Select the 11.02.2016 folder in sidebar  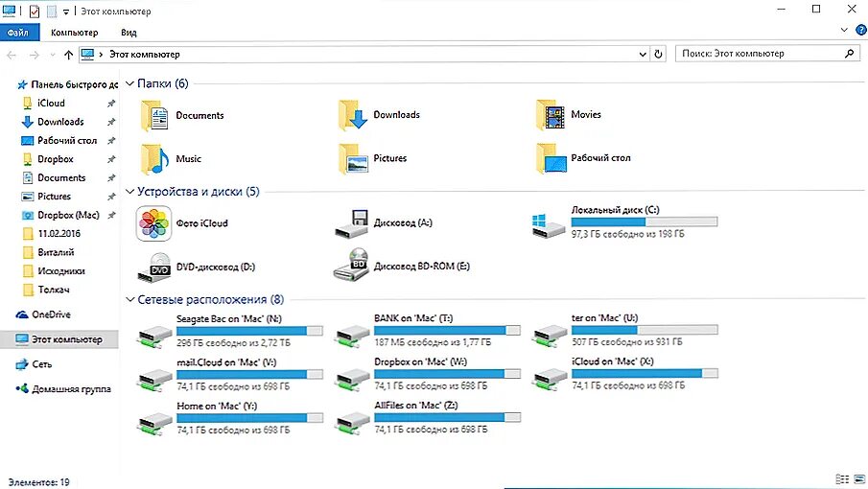[x=59, y=233]
